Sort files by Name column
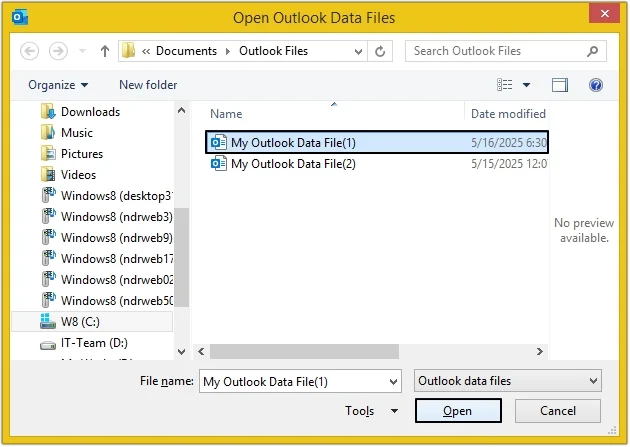 click(226, 114)
